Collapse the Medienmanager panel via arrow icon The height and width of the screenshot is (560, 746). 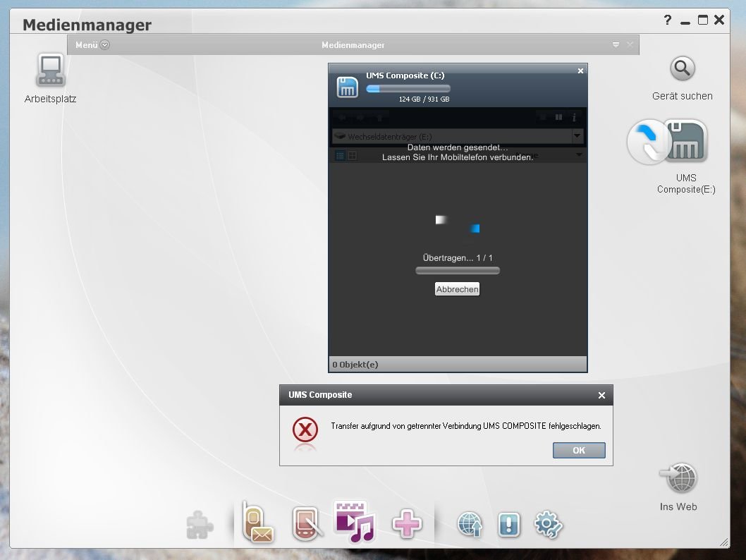[x=616, y=44]
